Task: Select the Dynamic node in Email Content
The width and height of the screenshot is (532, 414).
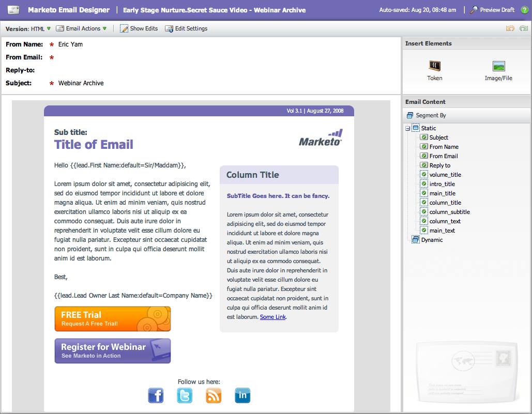Action: tap(432, 239)
